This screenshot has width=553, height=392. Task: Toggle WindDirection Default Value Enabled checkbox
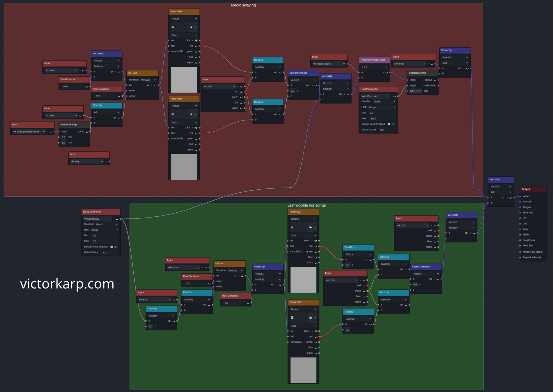[x=389, y=124]
